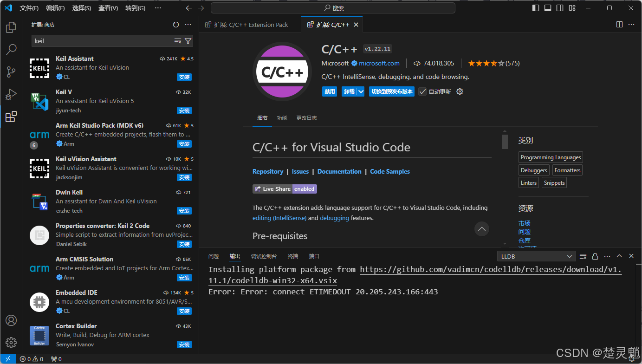Click the extension details scrollbar thumb

tap(505, 141)
